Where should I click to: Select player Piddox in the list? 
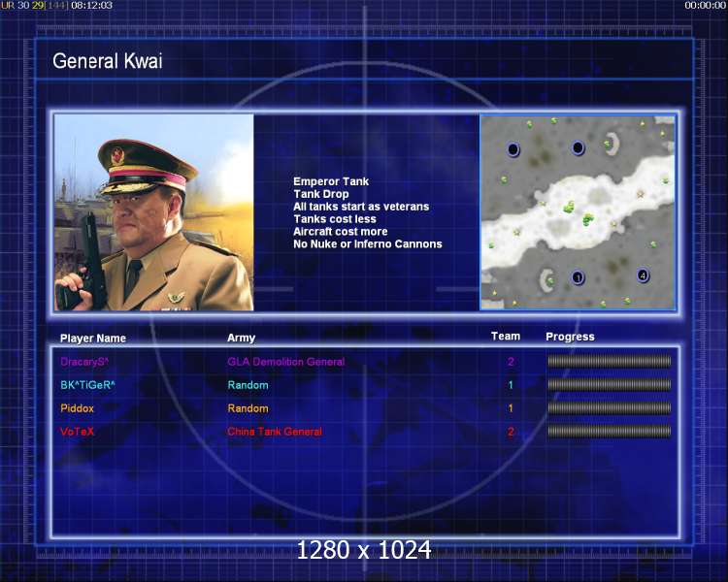(77, 408)
